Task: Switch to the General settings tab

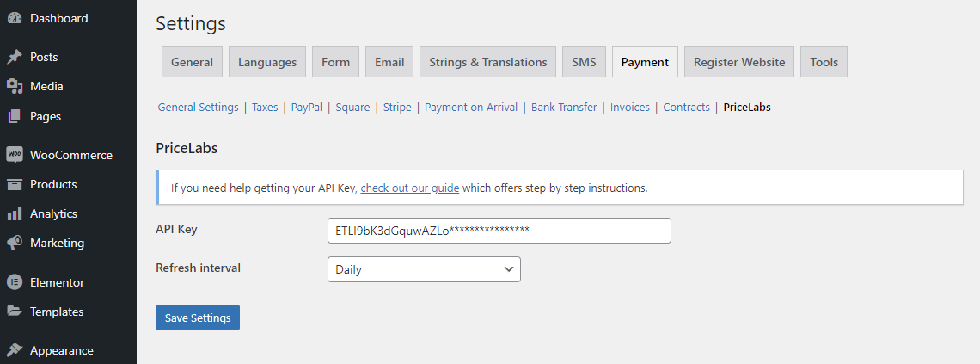Action: tap(192, 62)
